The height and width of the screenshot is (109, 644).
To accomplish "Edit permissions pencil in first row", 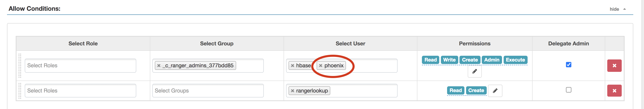I will 474,71.
